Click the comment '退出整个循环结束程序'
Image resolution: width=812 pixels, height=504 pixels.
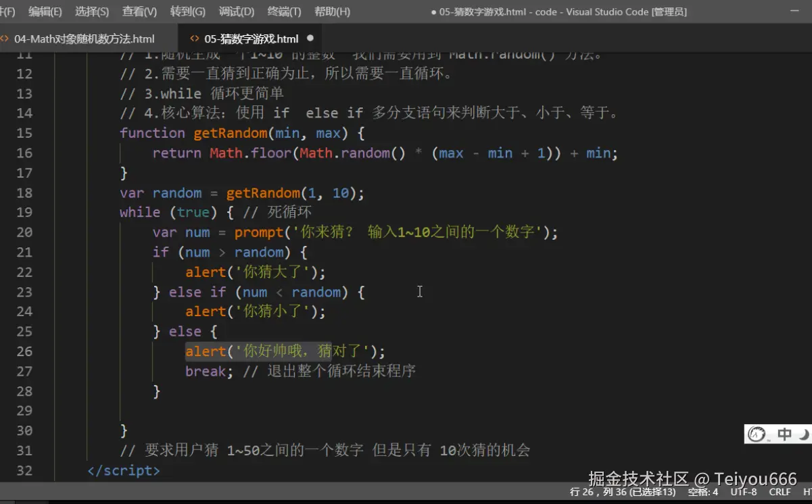click(x=341, y=371)
